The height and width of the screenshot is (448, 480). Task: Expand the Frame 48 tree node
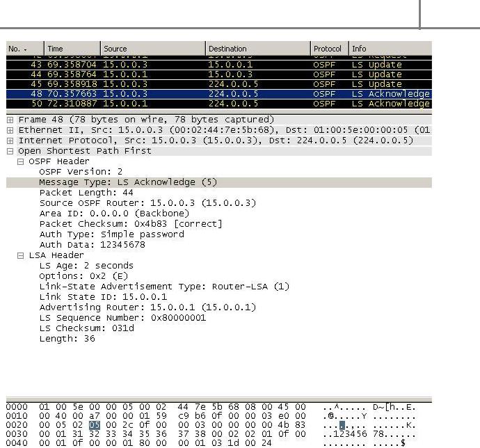click(10, 120)
